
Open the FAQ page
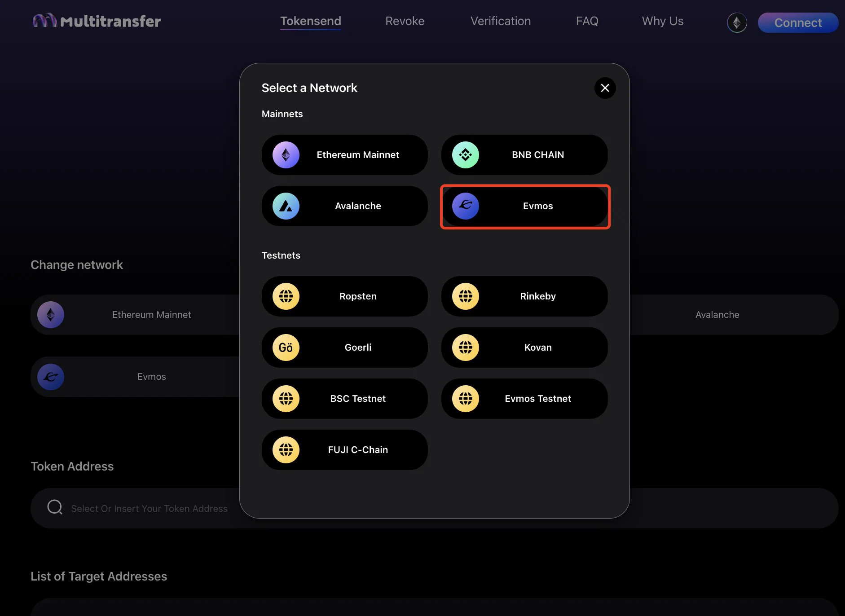click(x=587, y=21)
